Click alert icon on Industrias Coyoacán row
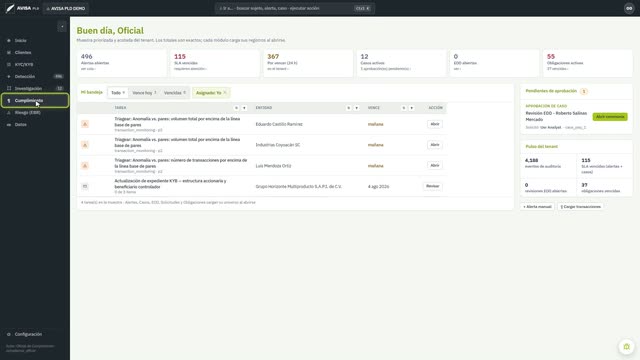This screenshot has width=640, height=360. tap(85, 145)
